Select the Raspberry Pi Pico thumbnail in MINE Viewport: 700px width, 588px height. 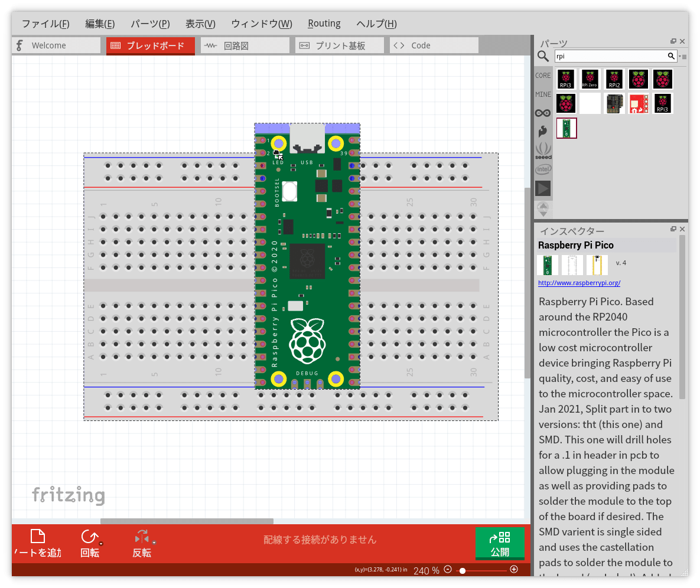pos(566,128)
